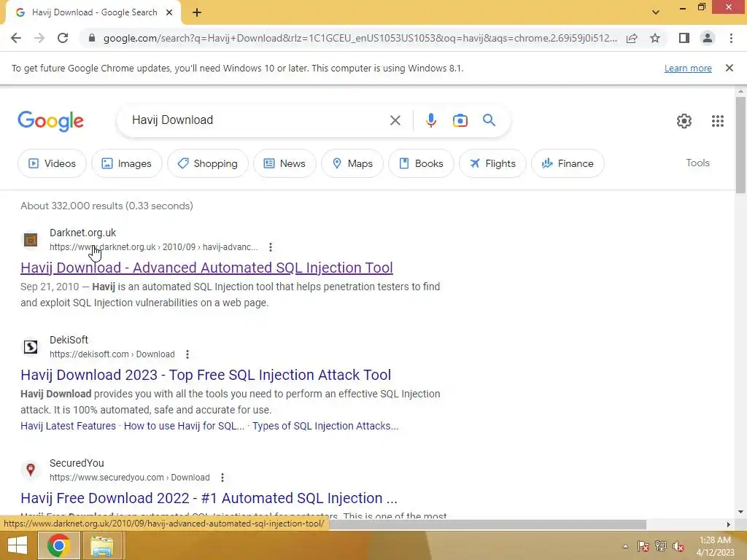Switch to the Books results tab
This screenshot has height=560, width=747.
tap(421, 163)
